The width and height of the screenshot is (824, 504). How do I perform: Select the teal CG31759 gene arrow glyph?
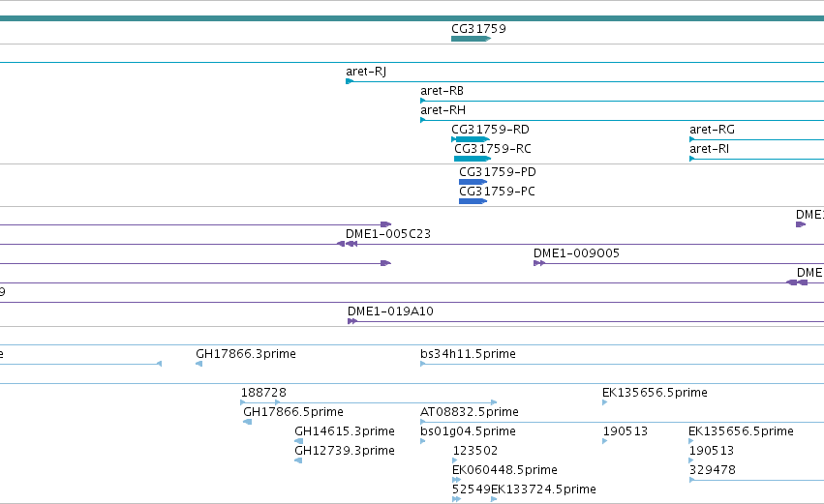point(471,39)
